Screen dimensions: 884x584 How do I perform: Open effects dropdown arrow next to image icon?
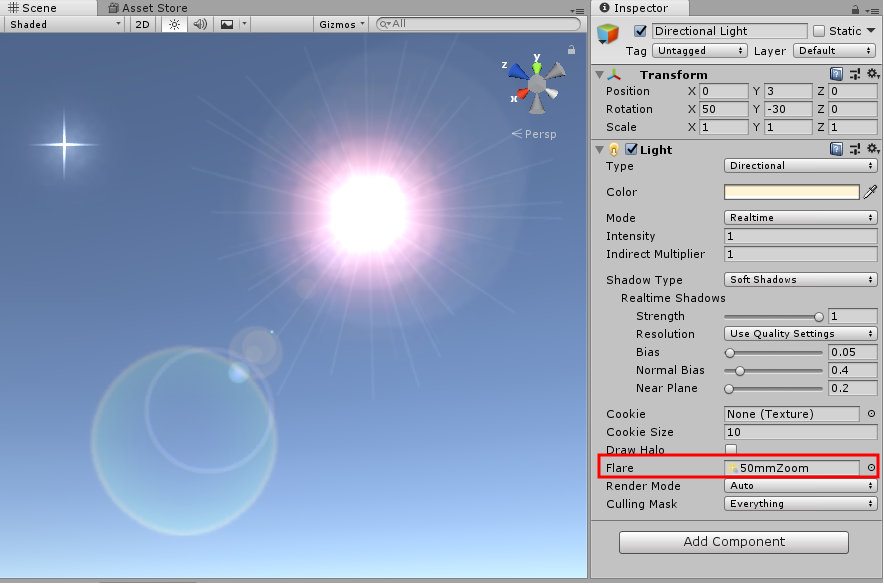(244, 24)
